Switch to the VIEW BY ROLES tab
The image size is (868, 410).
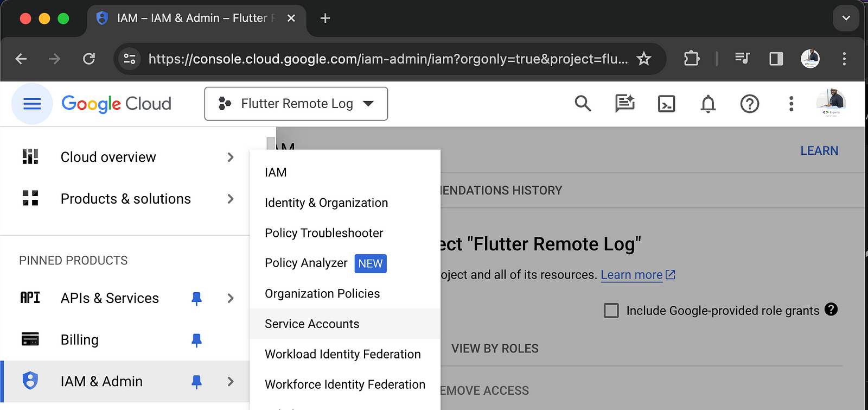point(495,349)
